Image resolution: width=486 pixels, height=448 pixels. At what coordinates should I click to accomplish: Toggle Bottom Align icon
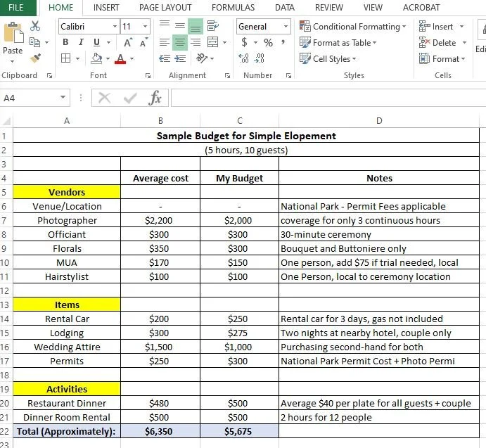(x=196, y=26)
